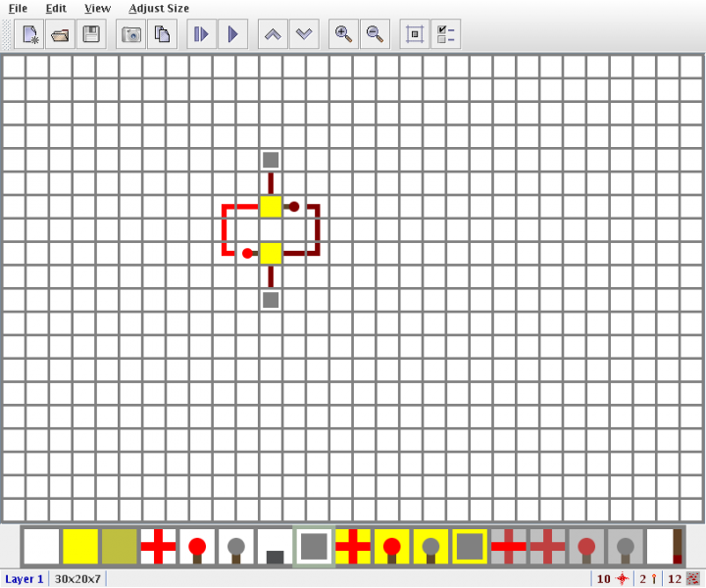Zoom out with the minus magnifier
Image resolution: width=706 pixels, height=588 pixels.
click(x=375, y=34)
